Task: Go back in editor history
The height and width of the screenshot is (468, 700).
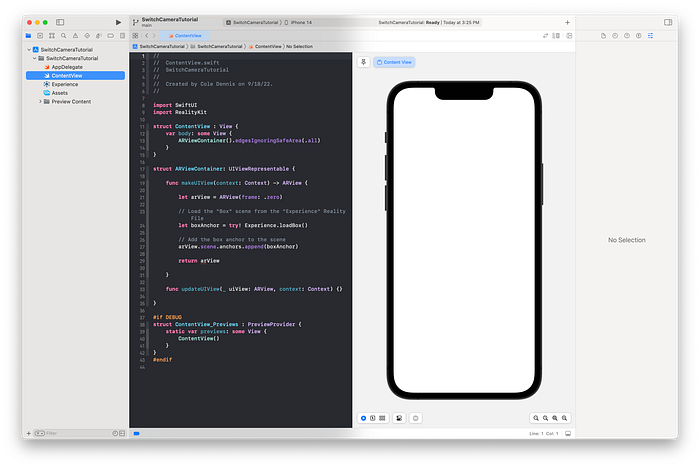Action: point(146,36)
